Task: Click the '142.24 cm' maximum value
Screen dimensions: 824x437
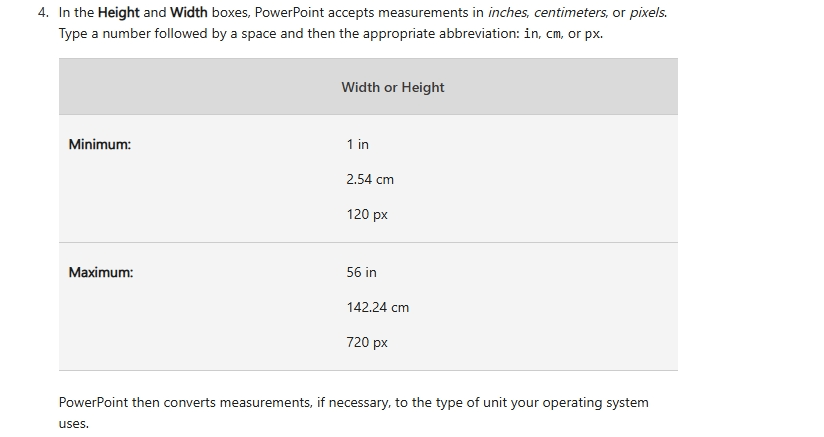Action: tap(377, 308)
